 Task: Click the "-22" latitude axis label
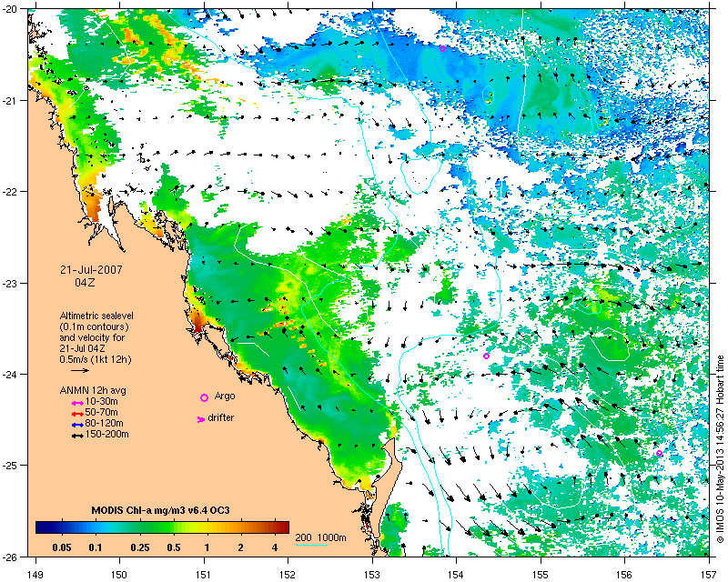tap(10, 192)
